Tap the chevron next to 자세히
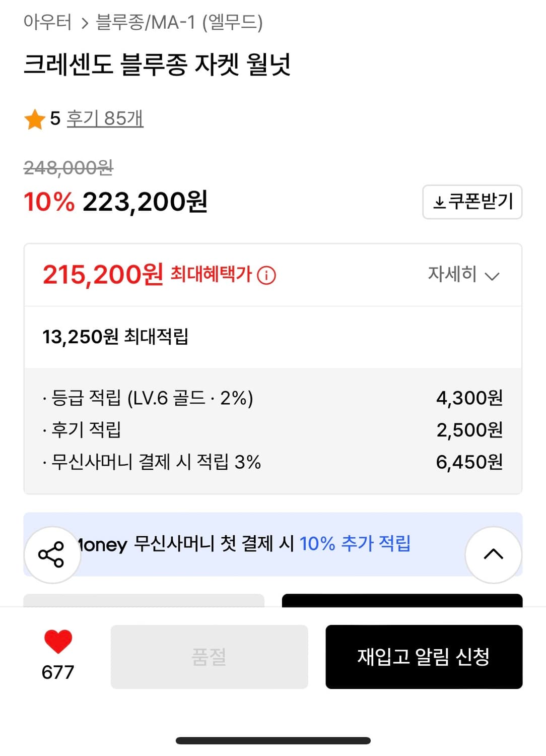Viewport: 546px width, 756px height. tap(492, 276)
